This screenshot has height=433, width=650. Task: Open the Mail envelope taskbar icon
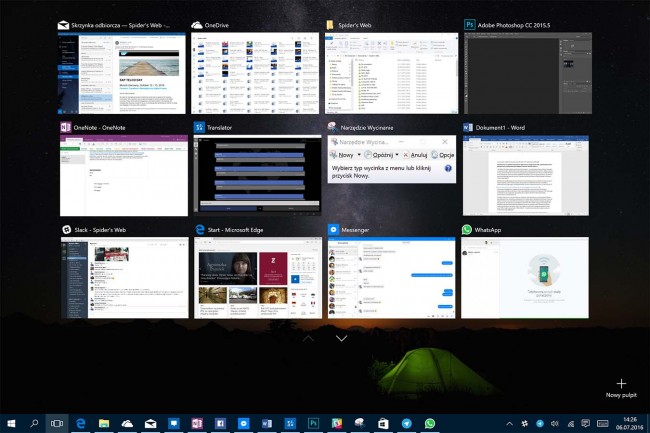[x=150, y=423]
